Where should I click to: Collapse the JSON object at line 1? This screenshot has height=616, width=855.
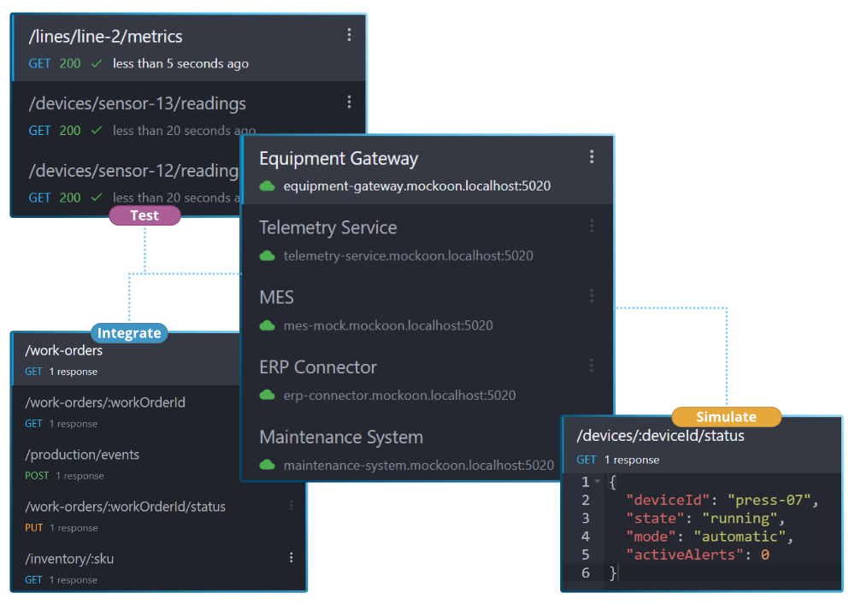tap(598, 482)
